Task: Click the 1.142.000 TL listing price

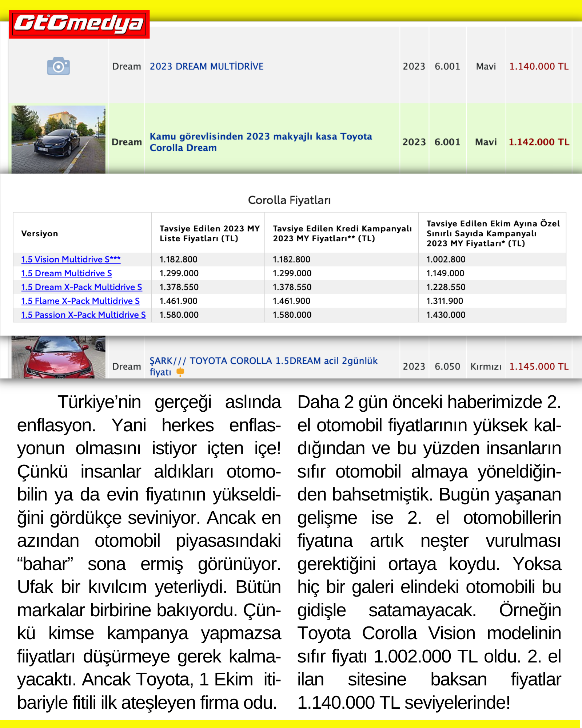Action: pyautogui.click(x=538, y=142)
